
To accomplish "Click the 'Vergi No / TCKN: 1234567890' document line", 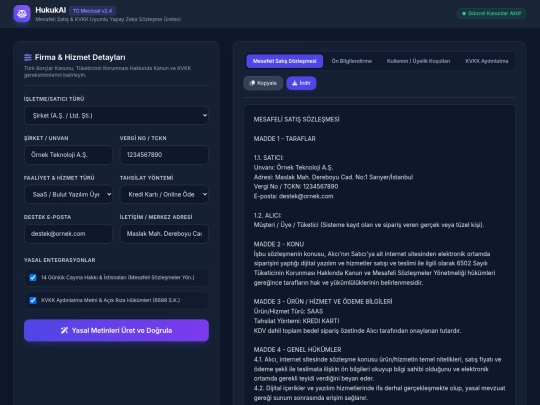I will point(296,186).
